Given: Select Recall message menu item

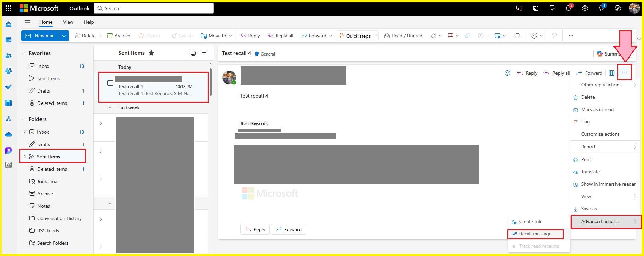Looking at the screenshot, I should (535, 234).
